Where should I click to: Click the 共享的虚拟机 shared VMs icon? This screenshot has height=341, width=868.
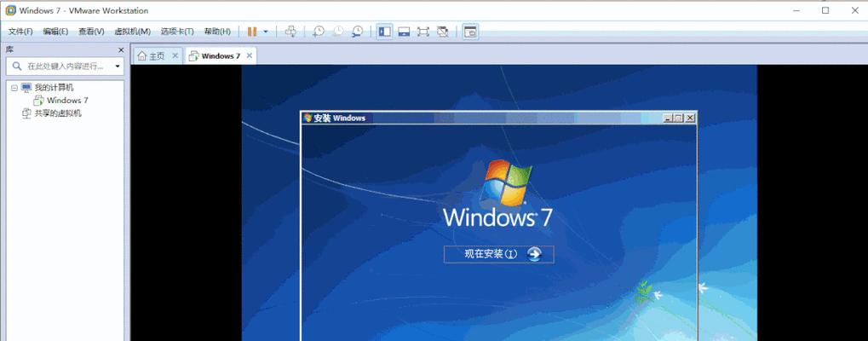click(x=26, y=113)
